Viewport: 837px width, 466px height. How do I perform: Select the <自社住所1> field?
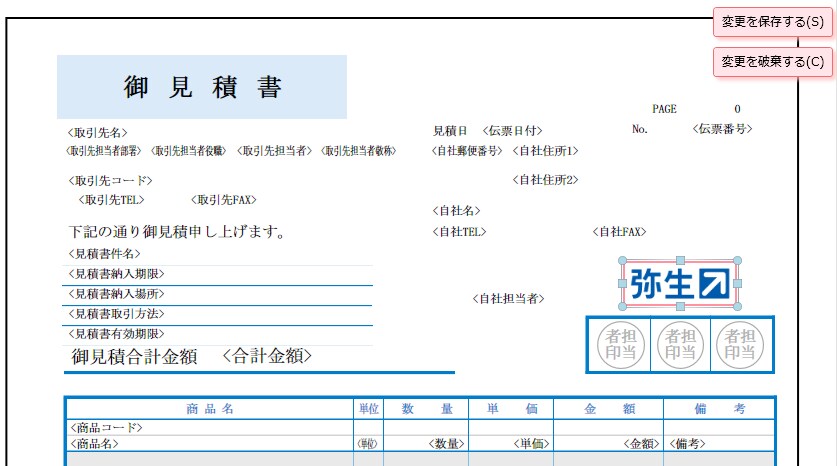[545, 151]
